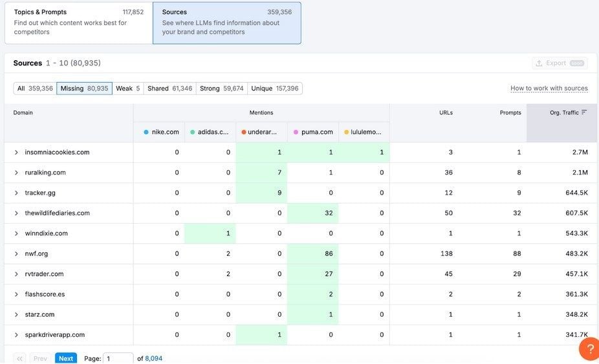This screenshot has width=599, height=364.
Task: Select the Missing filter
Action: (85, 88)
